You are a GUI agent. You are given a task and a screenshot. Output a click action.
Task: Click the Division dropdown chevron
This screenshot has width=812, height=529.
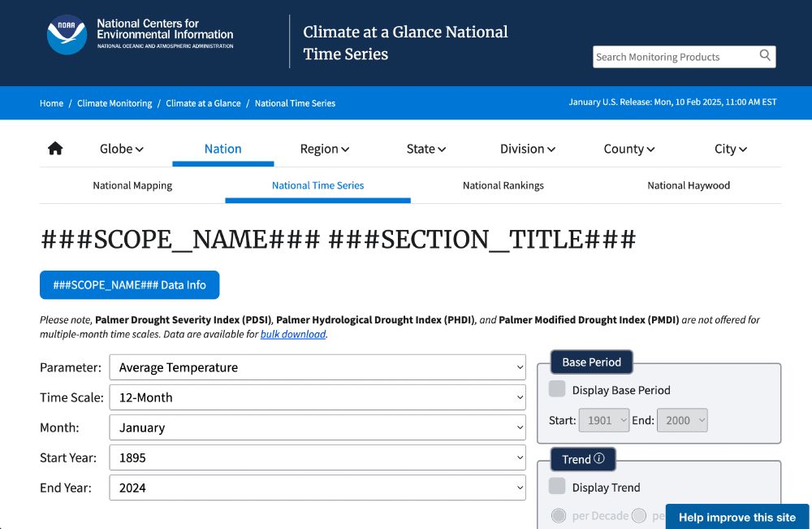tap(553, 150)
